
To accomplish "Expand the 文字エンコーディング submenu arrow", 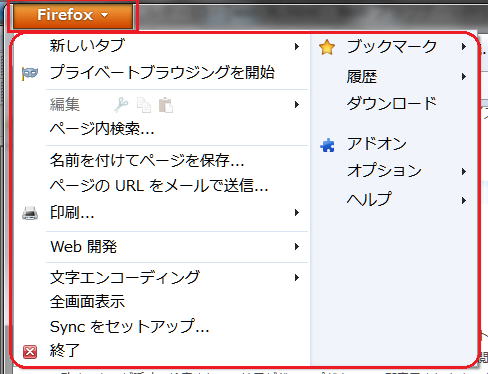I will coord(297,278).
